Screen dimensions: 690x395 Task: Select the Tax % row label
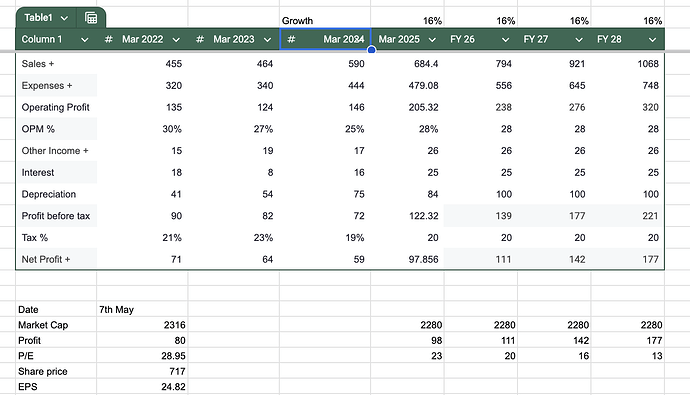[x=35, y=238]
